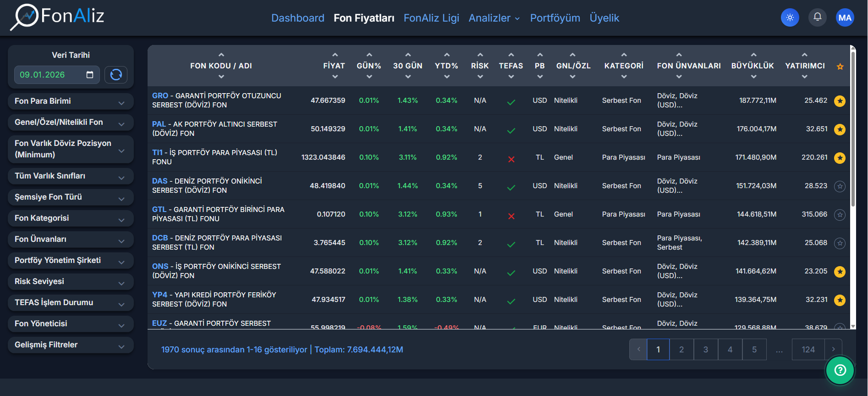Click the favorites star column header

tap(840, 67)
